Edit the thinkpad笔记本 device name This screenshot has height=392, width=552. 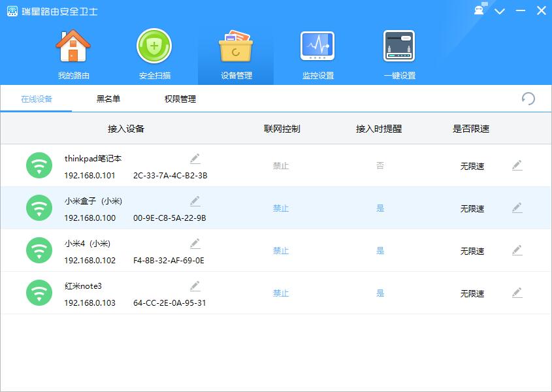pyautogui.click(x=195, y=159)
